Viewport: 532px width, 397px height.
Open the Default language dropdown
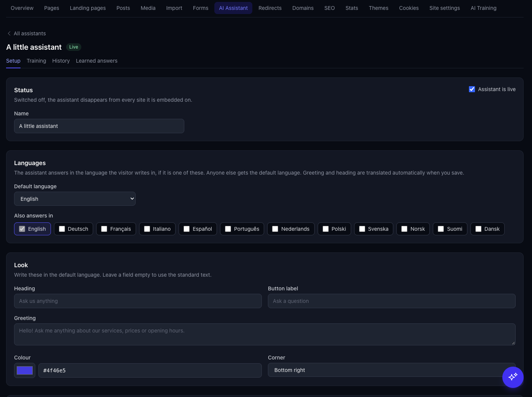75,199
